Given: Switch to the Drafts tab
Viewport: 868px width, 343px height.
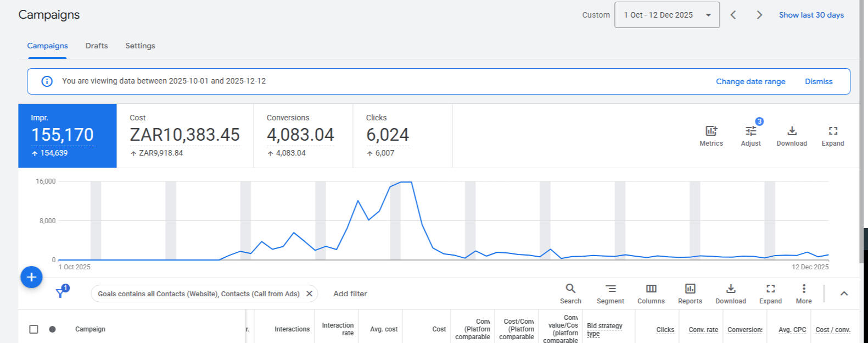Looking at the screenshot, I should pyautogui.click(x=97, y=46).
